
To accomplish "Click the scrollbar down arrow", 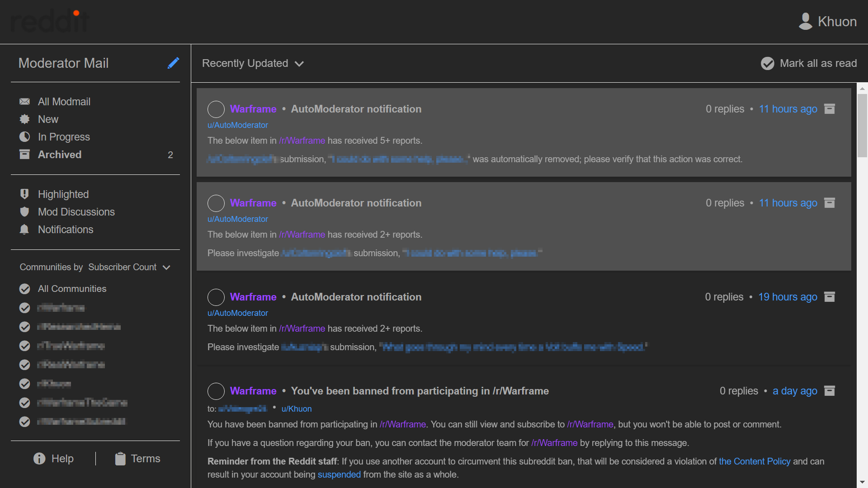I will (x=863, y=482).
